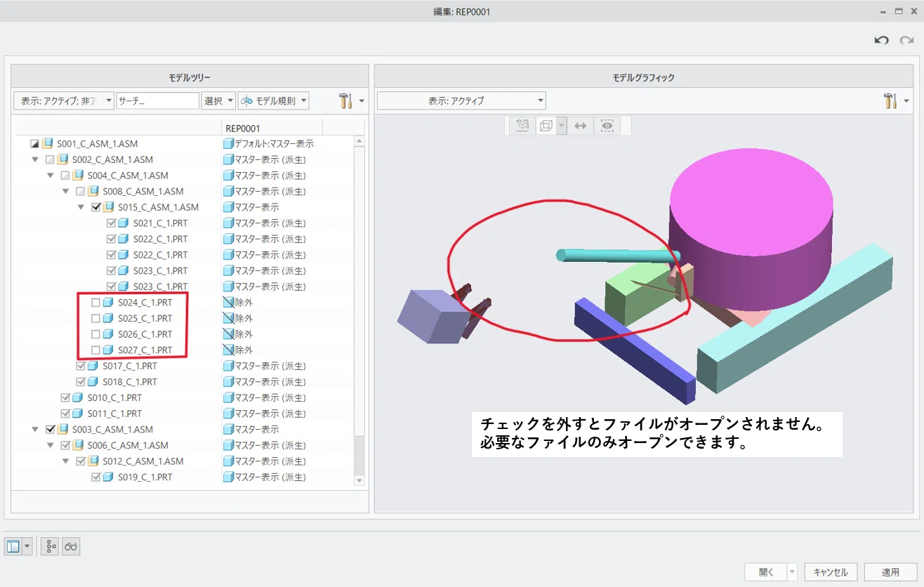
Task: Click the 除外 cell in S026_C_1.PRT row
Action: pyautogui.click(x=244, y=334)
